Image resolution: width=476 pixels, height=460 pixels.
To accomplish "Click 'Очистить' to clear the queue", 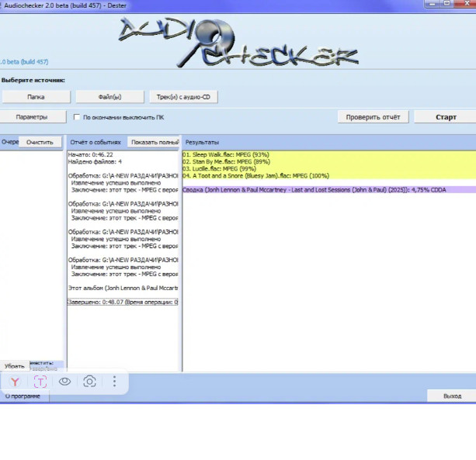I will [40, 143].
